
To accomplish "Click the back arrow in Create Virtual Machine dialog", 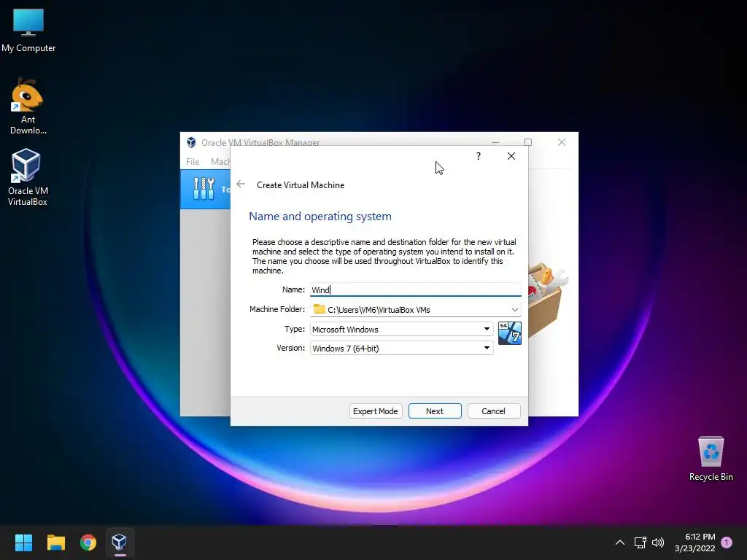I will pyautogui.click(x=241, y=184).
